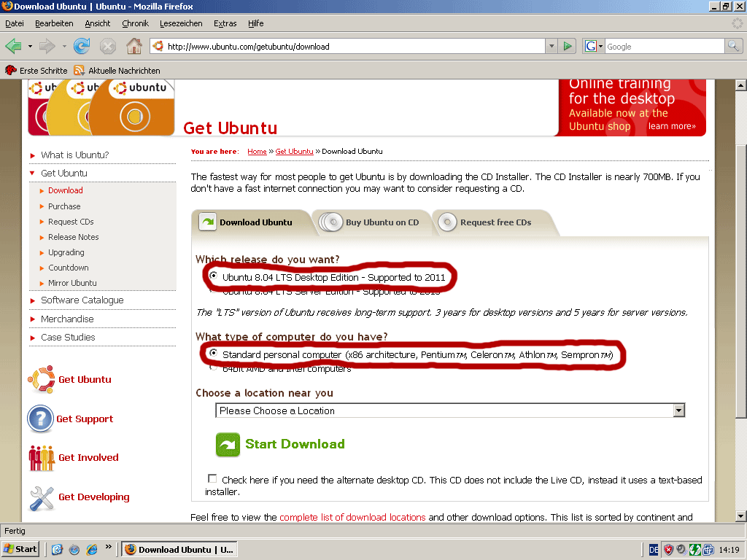
Task: Open the complete list of download locations link
Action: click(x=352, y=517)
